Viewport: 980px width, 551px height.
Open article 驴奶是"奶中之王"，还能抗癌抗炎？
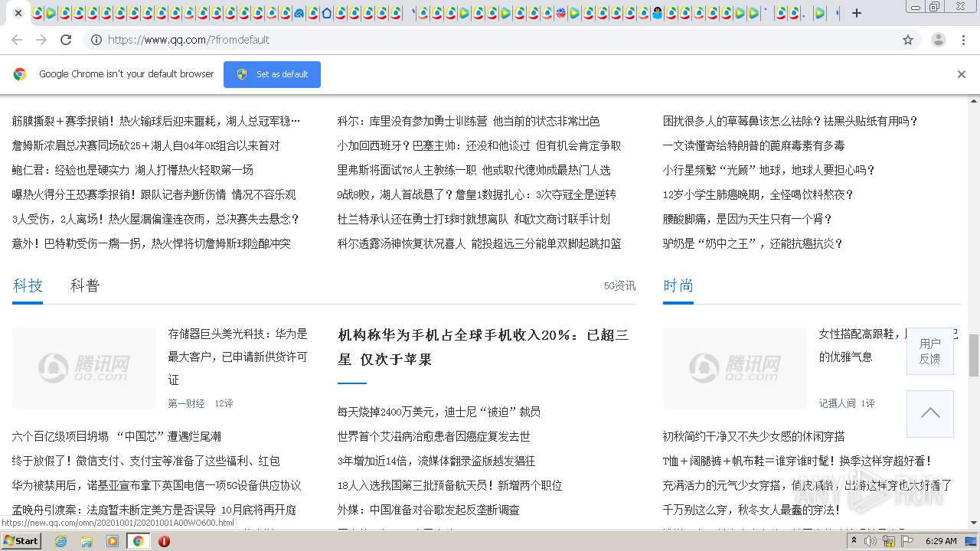tap(753, 243)
